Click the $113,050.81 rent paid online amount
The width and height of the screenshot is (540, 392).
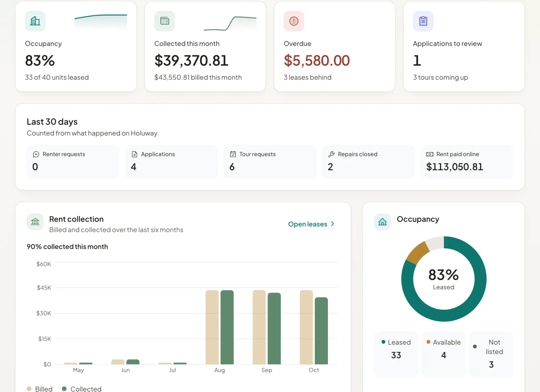point(455,167)
